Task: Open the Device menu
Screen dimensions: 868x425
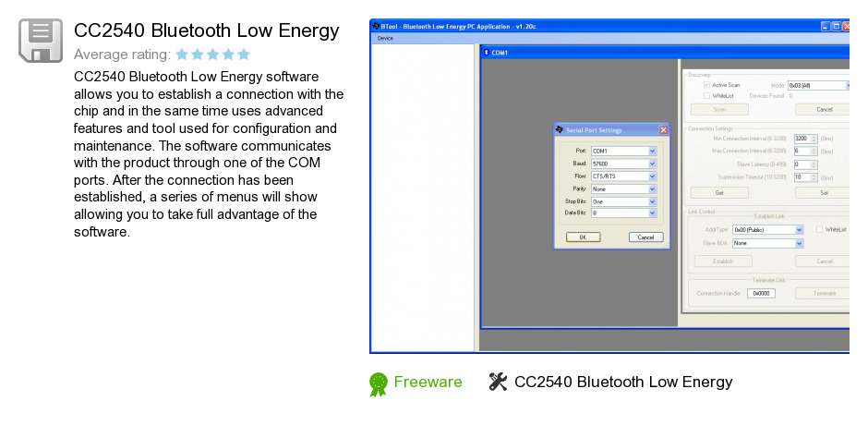Action: pyautogui.click(x=385, y=38)
